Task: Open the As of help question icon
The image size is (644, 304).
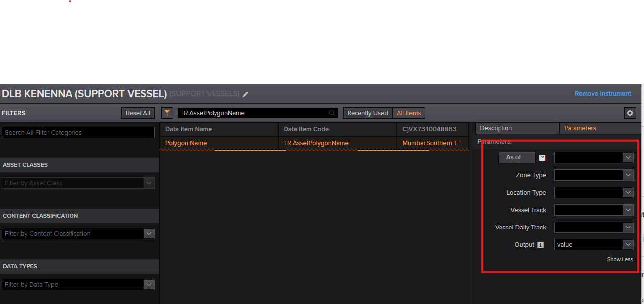Action: pyautogui.click(x=542, y=158)
